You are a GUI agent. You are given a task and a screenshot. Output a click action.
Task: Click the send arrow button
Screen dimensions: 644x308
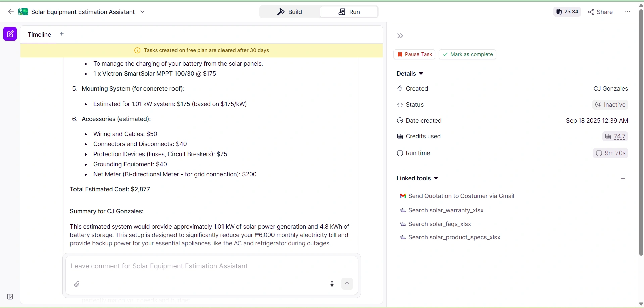347,284
